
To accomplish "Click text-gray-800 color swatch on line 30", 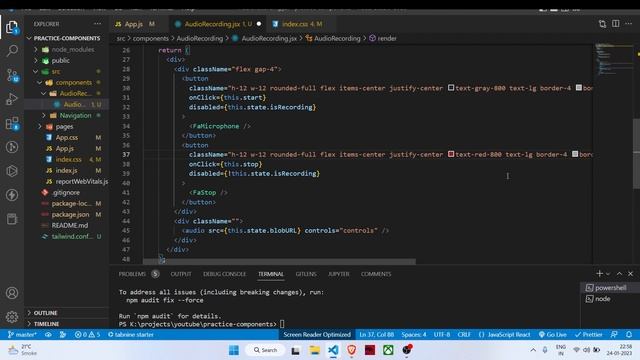I will point(451,88).
